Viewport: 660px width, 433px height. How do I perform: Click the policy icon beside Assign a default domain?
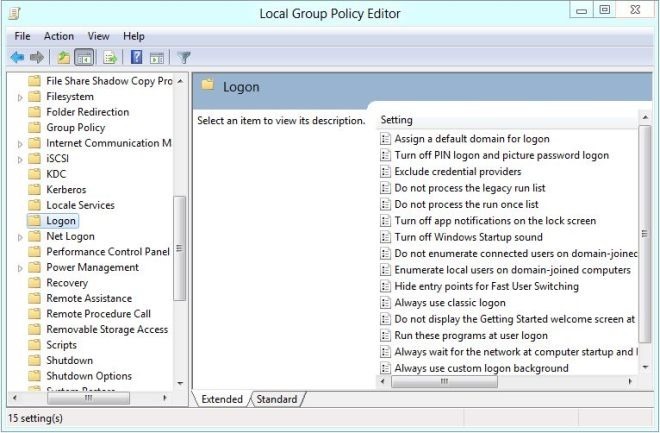(385, 139)
